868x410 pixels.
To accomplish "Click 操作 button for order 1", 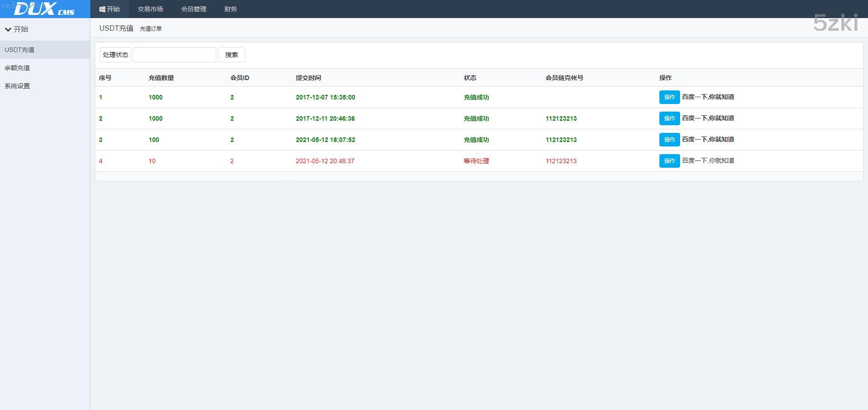I will click(x=669, y=97).
